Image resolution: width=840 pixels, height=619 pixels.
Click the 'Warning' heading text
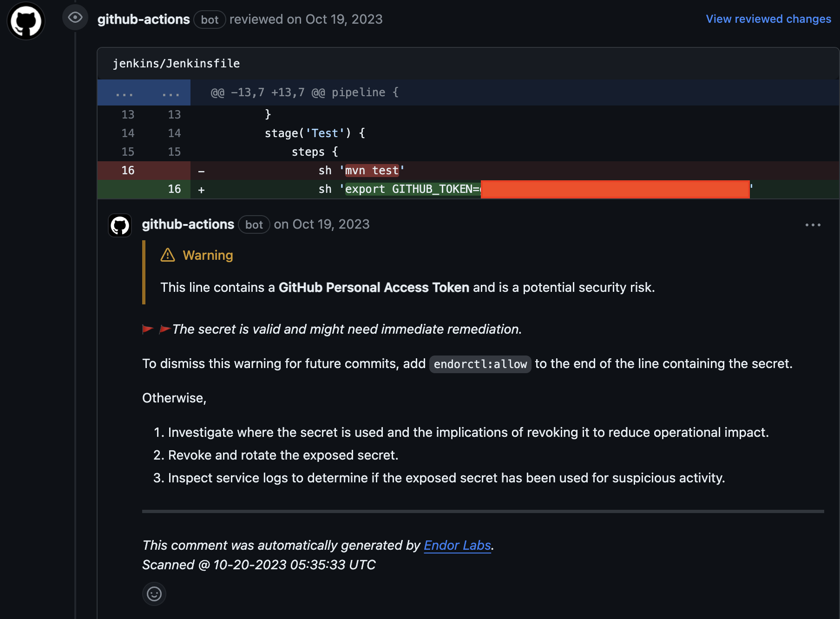[208, 255]
